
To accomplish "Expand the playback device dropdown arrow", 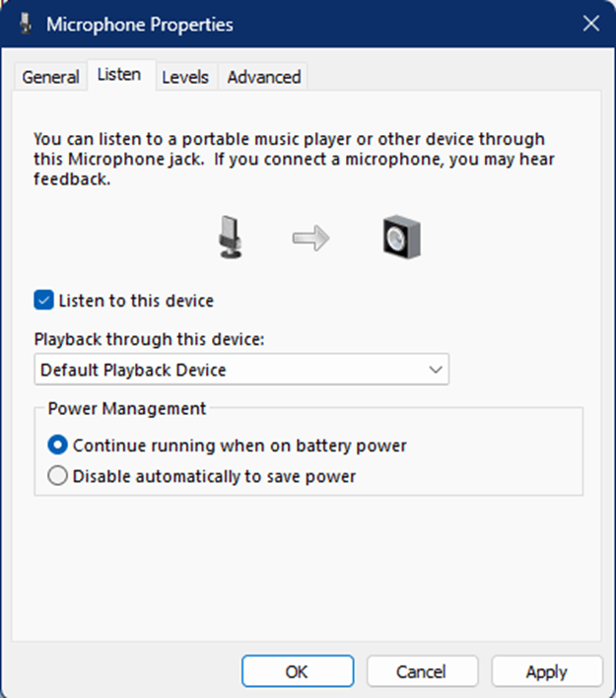I will tap(435, 370).
